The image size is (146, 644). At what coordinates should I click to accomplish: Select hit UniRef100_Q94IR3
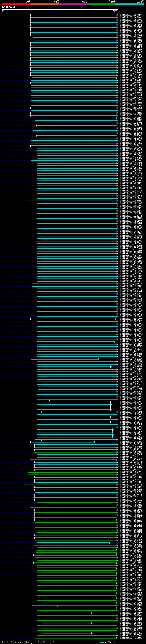(131, 93)
